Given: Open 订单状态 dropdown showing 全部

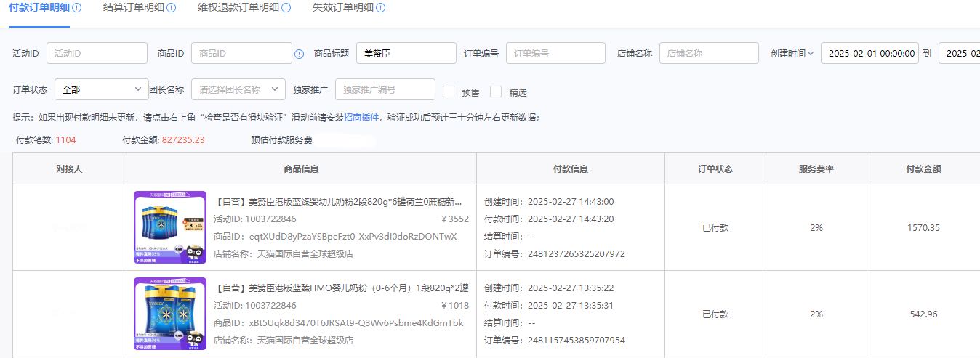Looking at the screenshot, I should click(102, 89).
